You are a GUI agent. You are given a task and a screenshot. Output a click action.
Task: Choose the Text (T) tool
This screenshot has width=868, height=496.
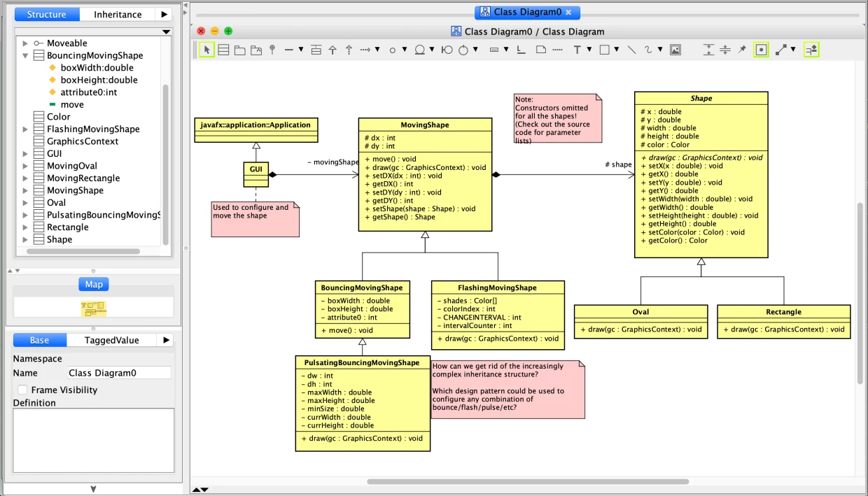tap(577, 50)
